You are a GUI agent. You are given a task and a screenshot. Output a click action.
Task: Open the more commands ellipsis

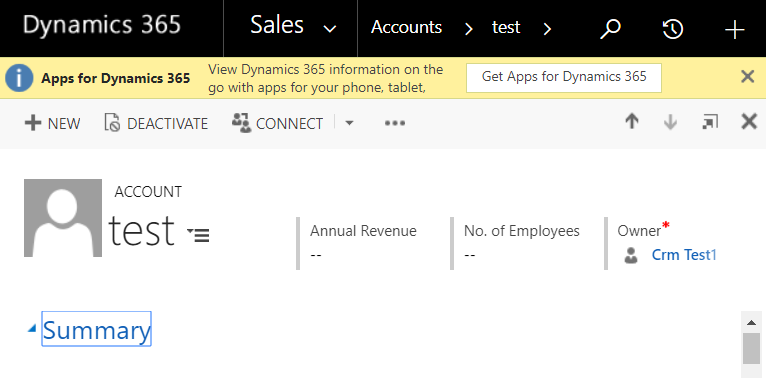coord(395,123)
